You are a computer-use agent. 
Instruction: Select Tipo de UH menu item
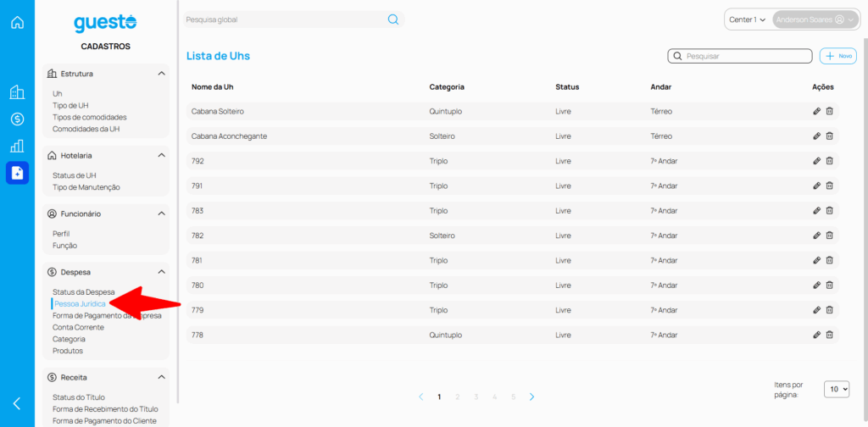(70, 105)
